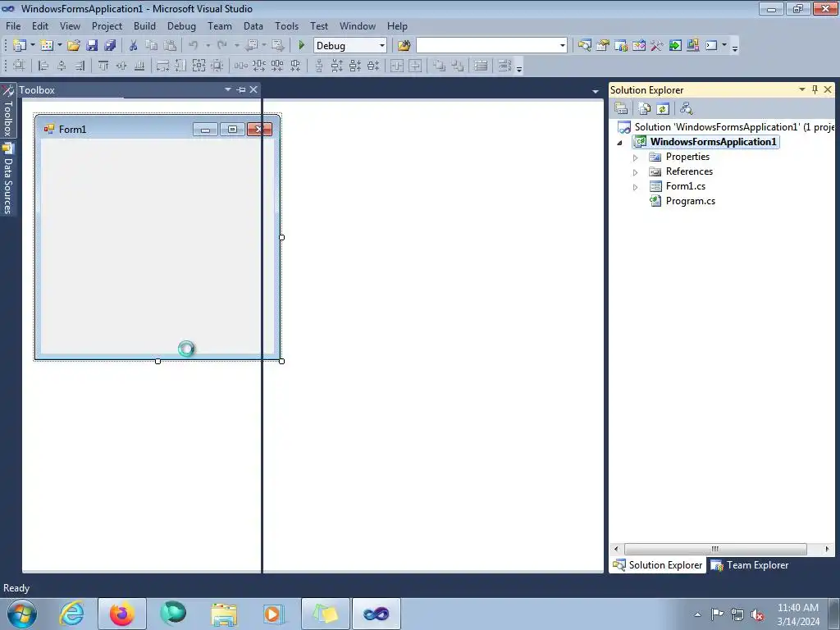Viewport: 840px width, 630px height.
Task: Click Bring to Front layout icon
Action: 439,66
